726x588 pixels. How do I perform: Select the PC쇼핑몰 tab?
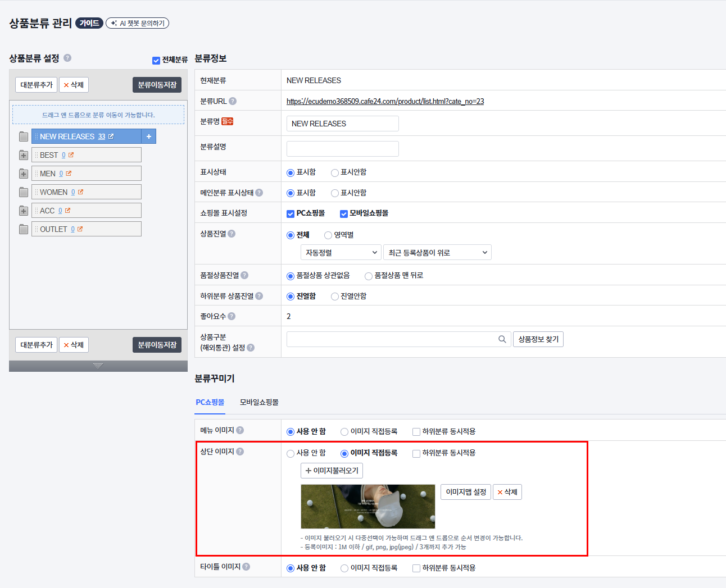[x=210, y=402]
